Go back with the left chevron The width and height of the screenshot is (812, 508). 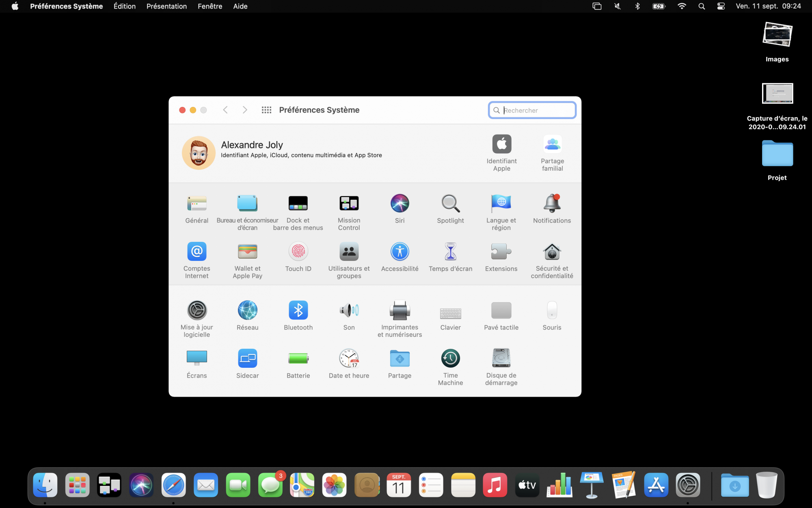click(225, 110)
